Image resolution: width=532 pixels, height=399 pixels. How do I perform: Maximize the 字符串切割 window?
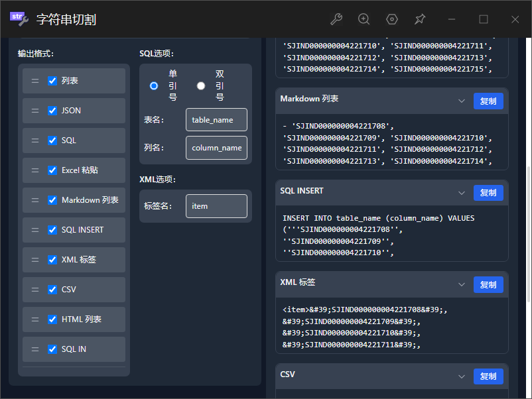484,19
